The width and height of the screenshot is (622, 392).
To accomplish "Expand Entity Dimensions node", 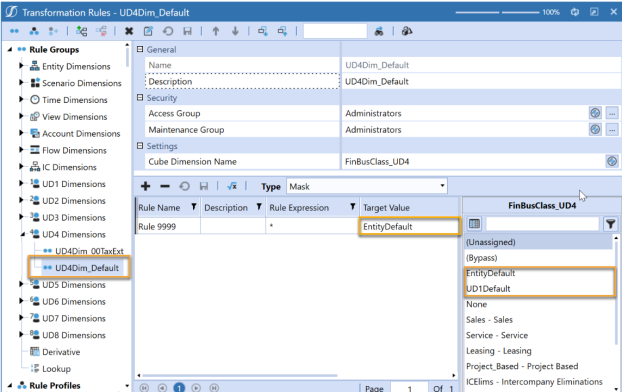I will point(21,65).
